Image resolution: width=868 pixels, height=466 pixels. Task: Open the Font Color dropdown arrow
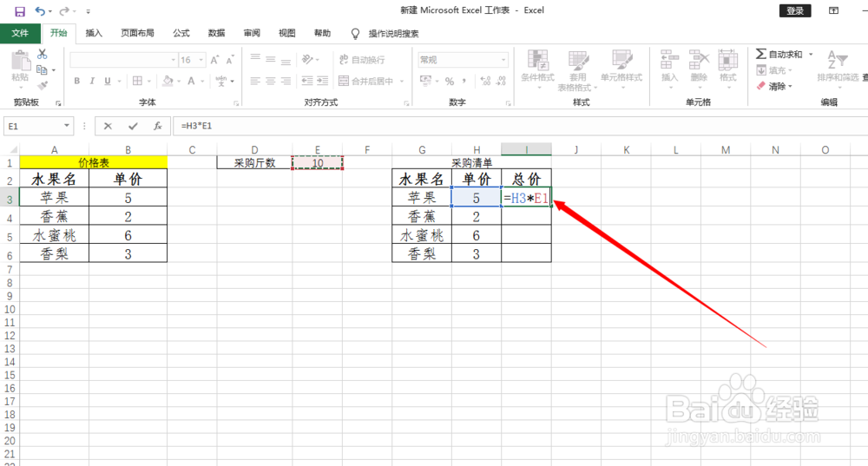[x=202, y=82]
